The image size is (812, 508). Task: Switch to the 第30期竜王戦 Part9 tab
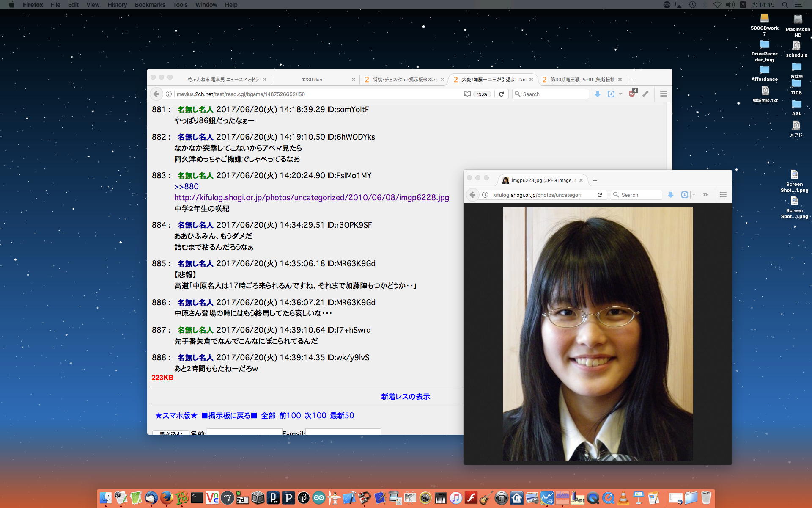click(x=582, y=80)
